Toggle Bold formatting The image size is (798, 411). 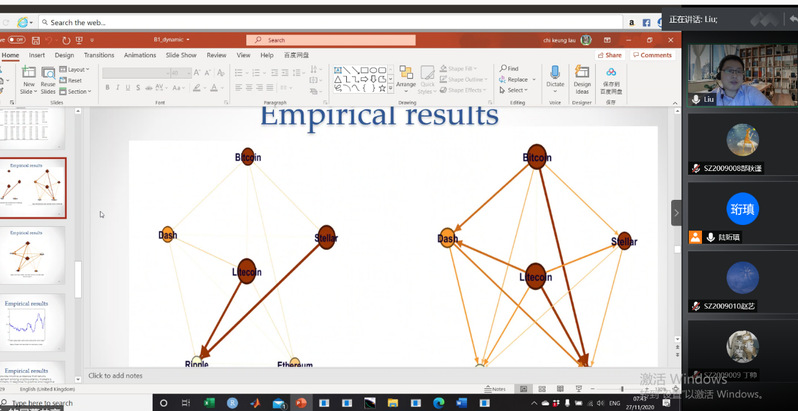[x=106, y=87]
